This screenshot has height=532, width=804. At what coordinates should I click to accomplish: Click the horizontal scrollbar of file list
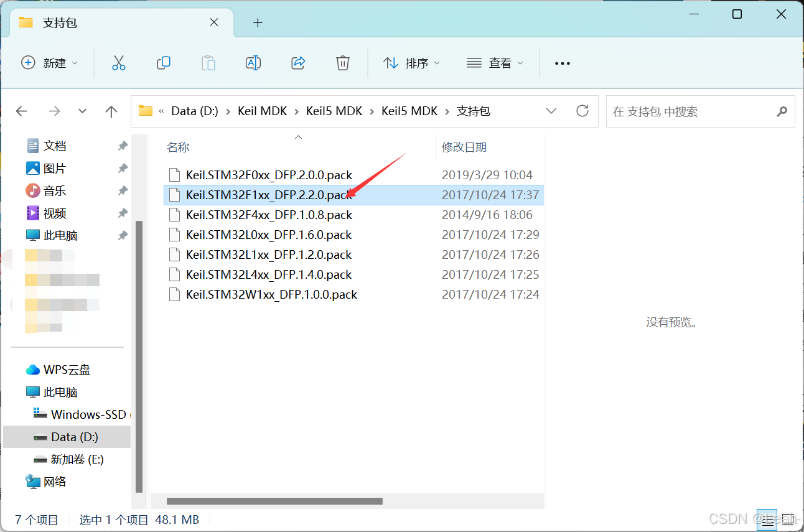(274, 501)
